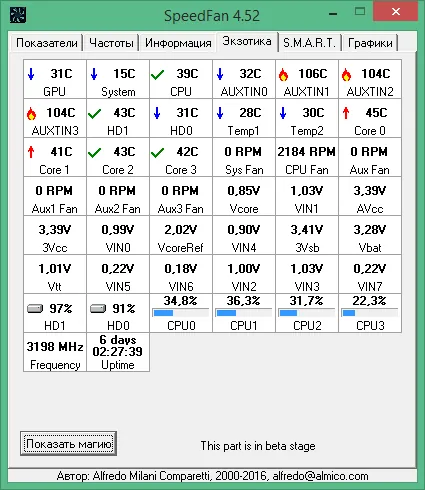Switch to the S.M.A.R.T. tab

click(309, 43)
